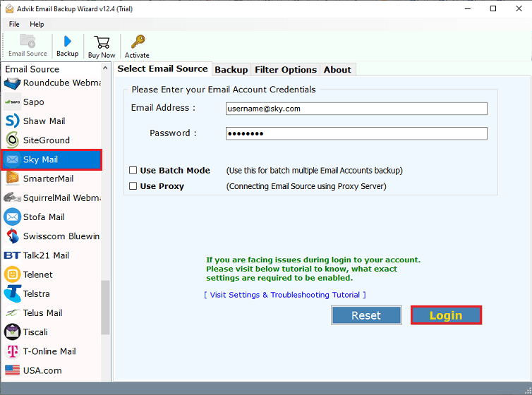Select the Stofa Mail list entry text
The width and height of the screenshot is (532, 395).
(x=44, y=217)
